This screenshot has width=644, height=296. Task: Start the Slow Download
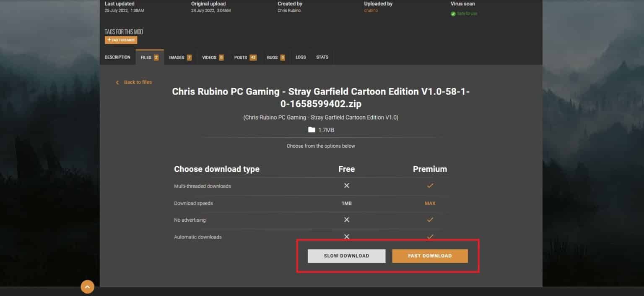[346, 256]
